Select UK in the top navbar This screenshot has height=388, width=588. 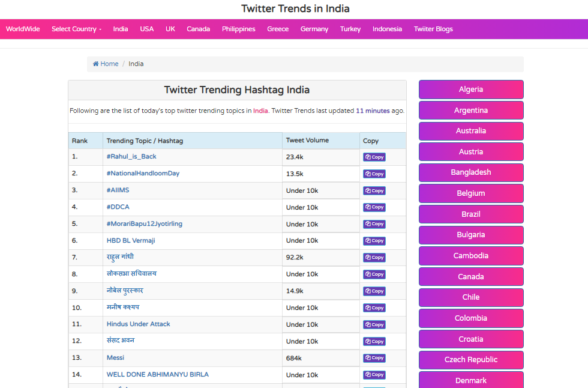click(x=170, y=29)
